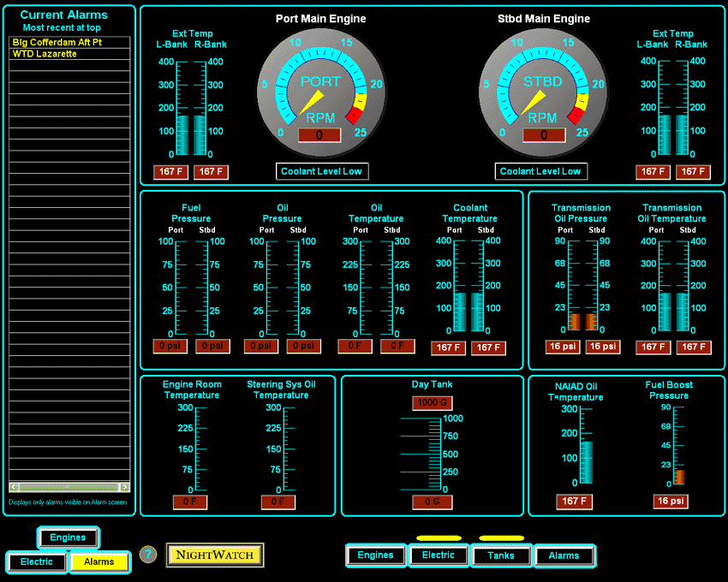Select the yellow highlighted Alarms button

pyautogui.click(x=99, y=562)
